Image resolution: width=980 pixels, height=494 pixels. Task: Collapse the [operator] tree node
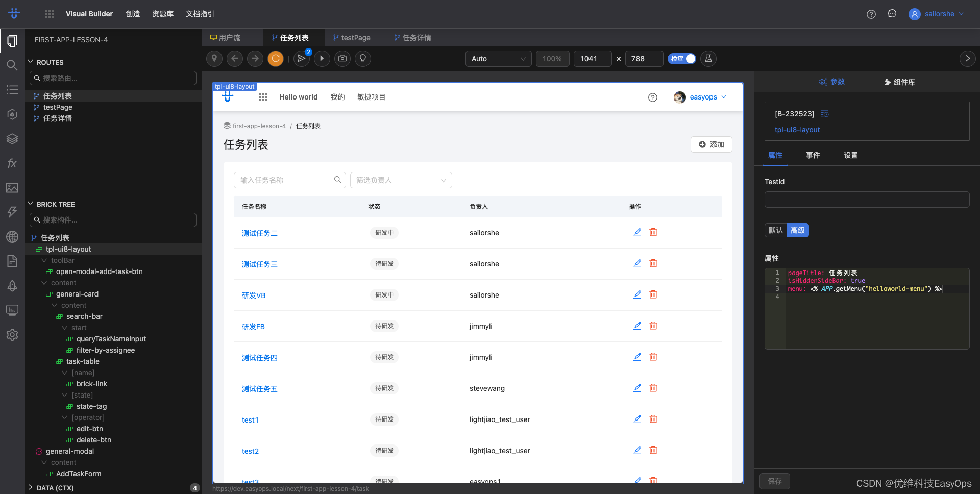64,417
